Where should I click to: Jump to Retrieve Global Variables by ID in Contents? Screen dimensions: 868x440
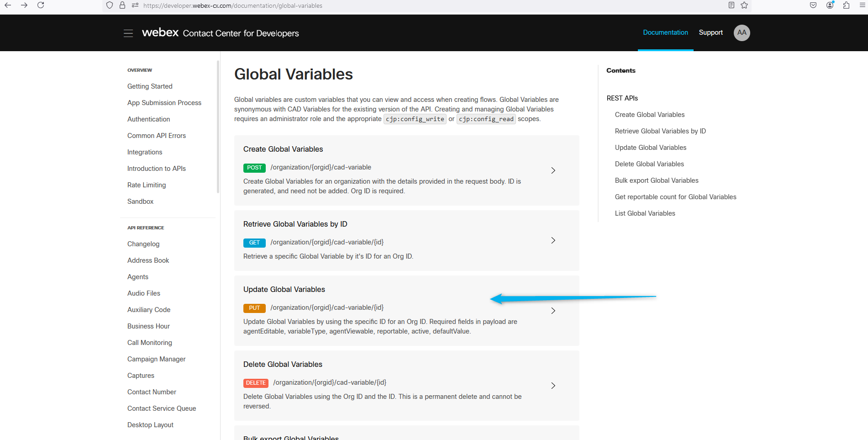[660, 131]
